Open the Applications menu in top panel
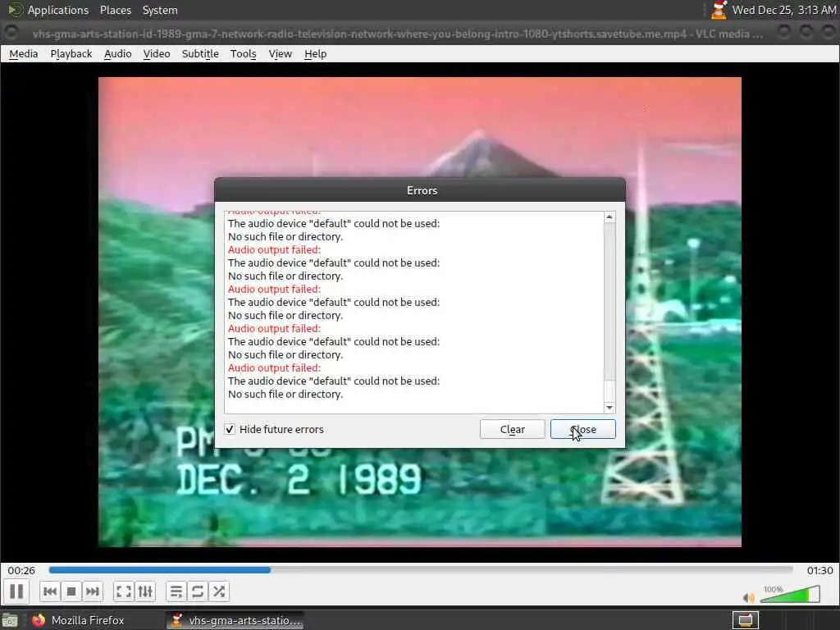Viewport: 840px width, 630px height. pos(58,10)
